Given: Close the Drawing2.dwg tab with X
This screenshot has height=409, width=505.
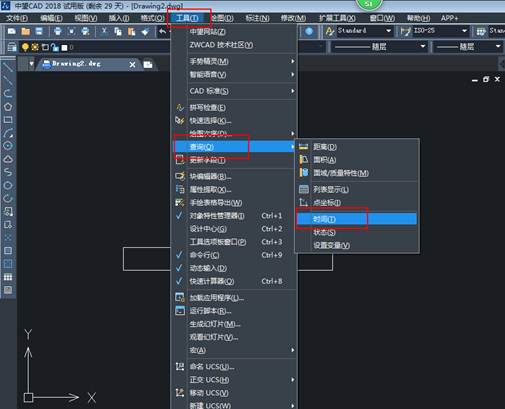Looking at the screenshot, I should click(x=132, y=65).
